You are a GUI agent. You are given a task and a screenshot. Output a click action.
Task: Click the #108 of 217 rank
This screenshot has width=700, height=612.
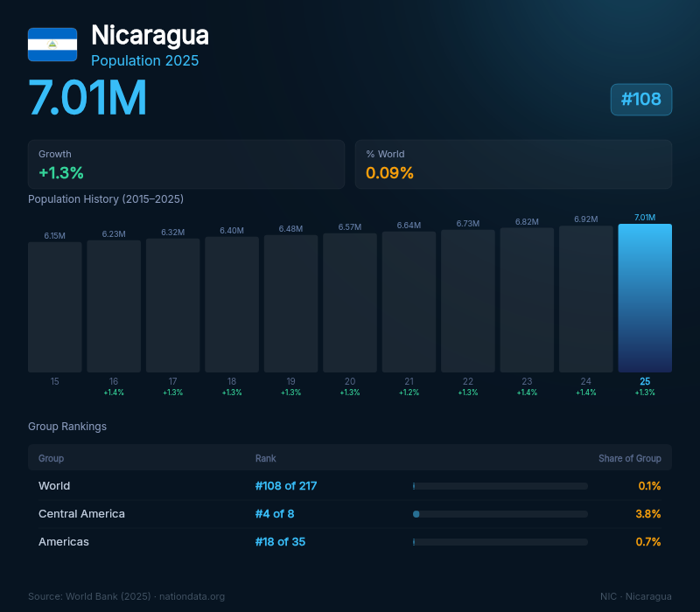[x=286, y=486]
